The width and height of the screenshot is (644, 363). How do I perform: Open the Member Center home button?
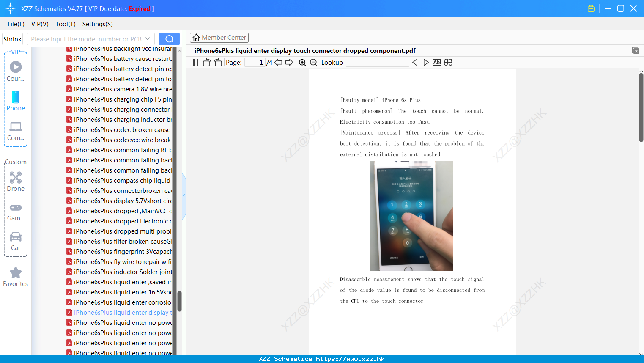[x=219, y=38]
